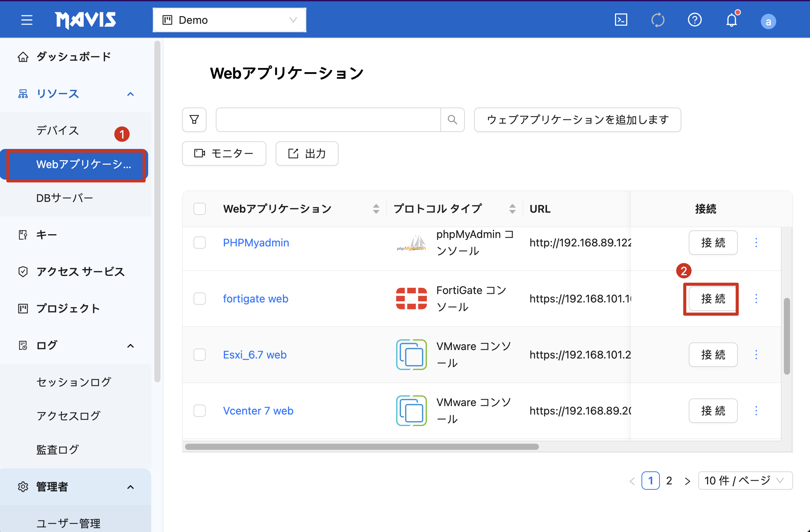This screenshot has width=810, height=532.
Task: Open the help question mark icon
Action: (694, 20)
